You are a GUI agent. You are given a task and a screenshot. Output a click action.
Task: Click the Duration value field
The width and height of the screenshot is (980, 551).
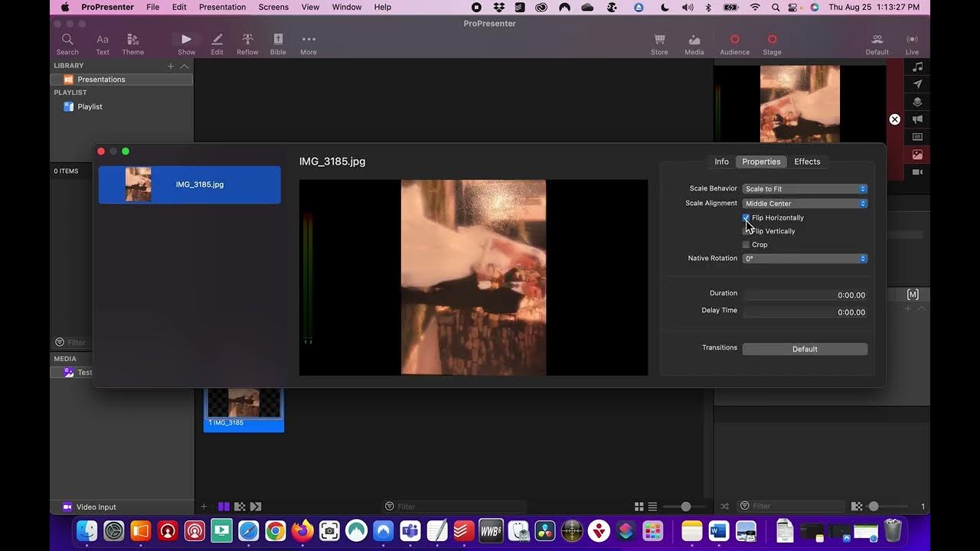(805, 295)
